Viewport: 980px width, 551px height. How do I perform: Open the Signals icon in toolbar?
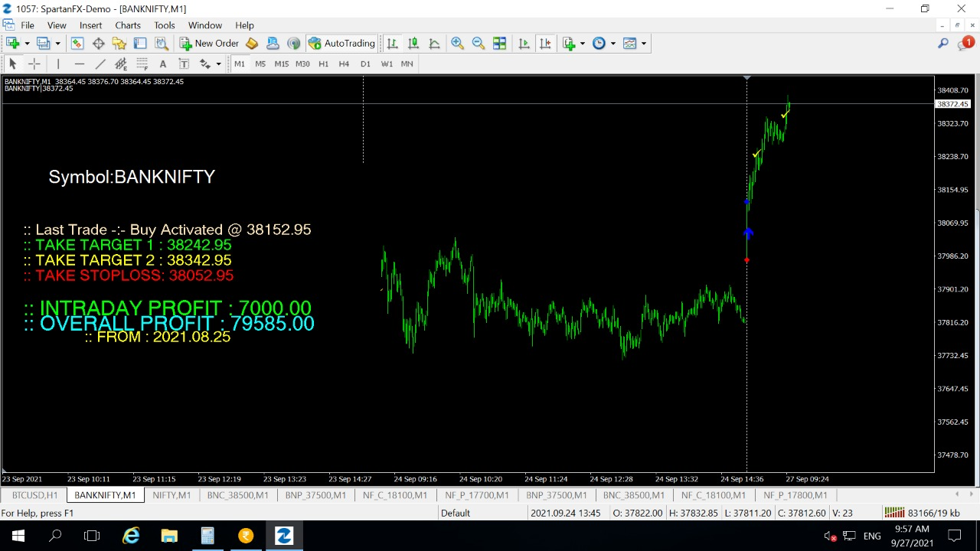[x=294, y=44]
